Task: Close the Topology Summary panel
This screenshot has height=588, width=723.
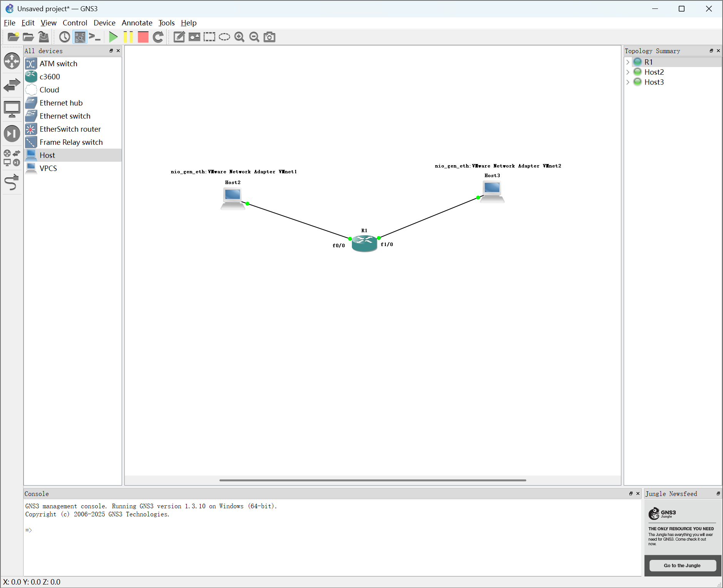Action: click(x=718, y=51)
